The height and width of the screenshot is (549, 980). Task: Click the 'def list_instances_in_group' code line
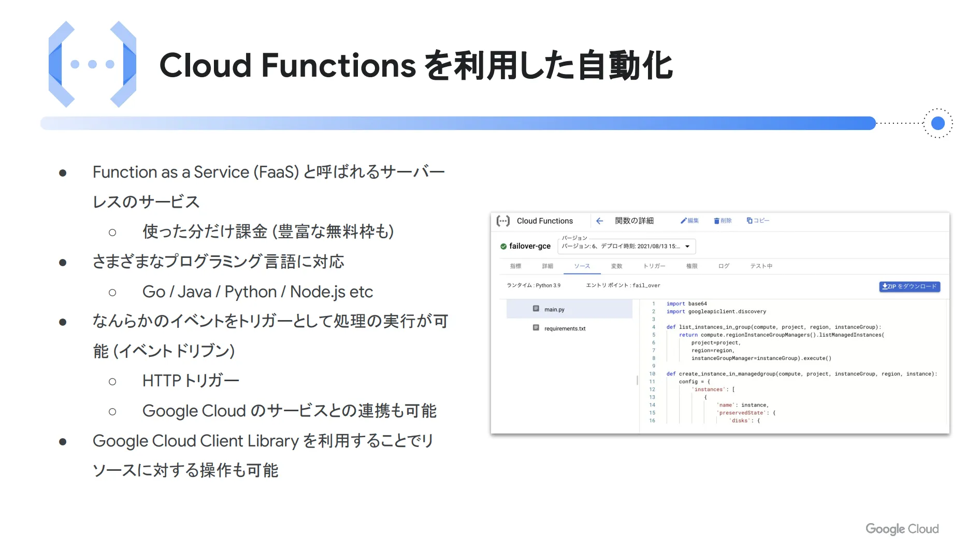coord(773,327)
